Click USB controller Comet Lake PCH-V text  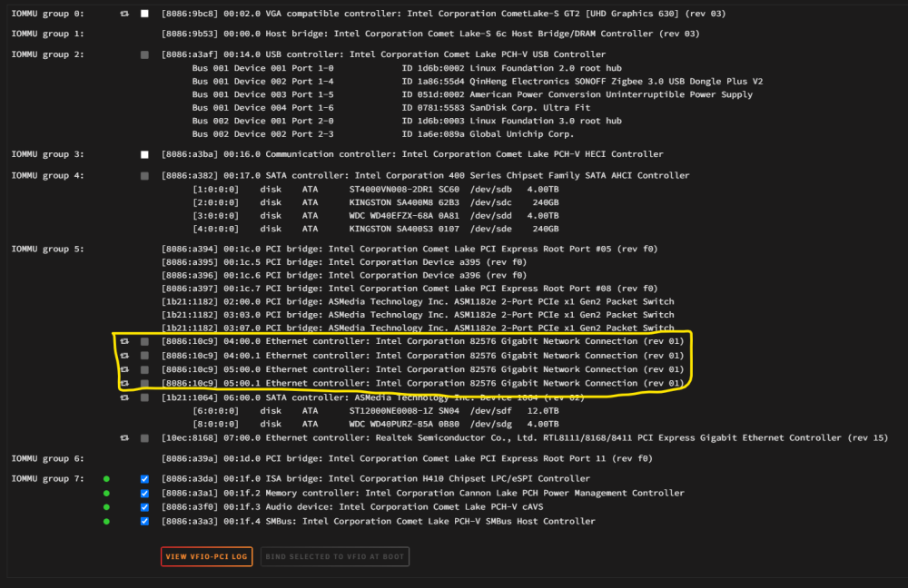pyautogui.click(x=383, y=54)
